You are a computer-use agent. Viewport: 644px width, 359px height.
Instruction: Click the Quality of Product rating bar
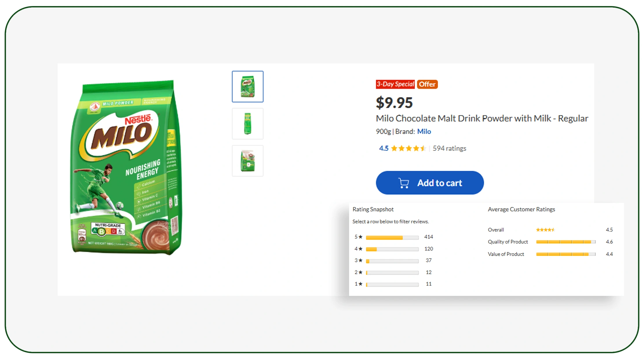565,242
